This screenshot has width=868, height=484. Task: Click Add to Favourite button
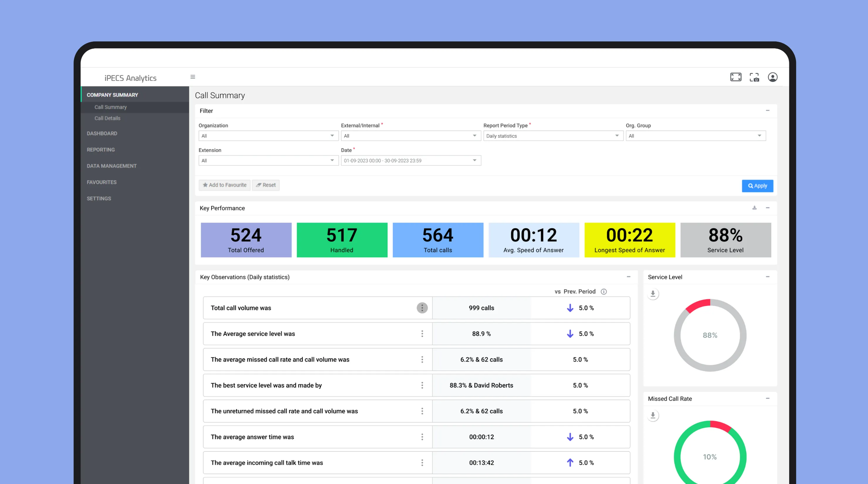coord(225,185)
